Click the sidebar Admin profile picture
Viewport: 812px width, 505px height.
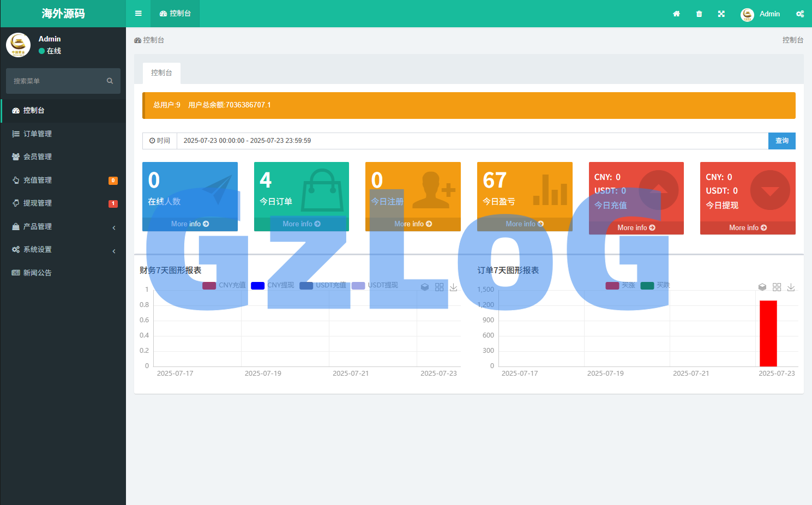(x=18, y=45)
